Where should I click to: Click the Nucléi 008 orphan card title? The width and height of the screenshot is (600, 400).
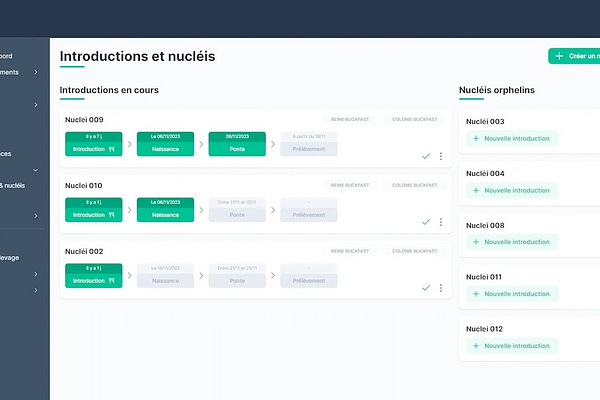[x=485, y=225]
